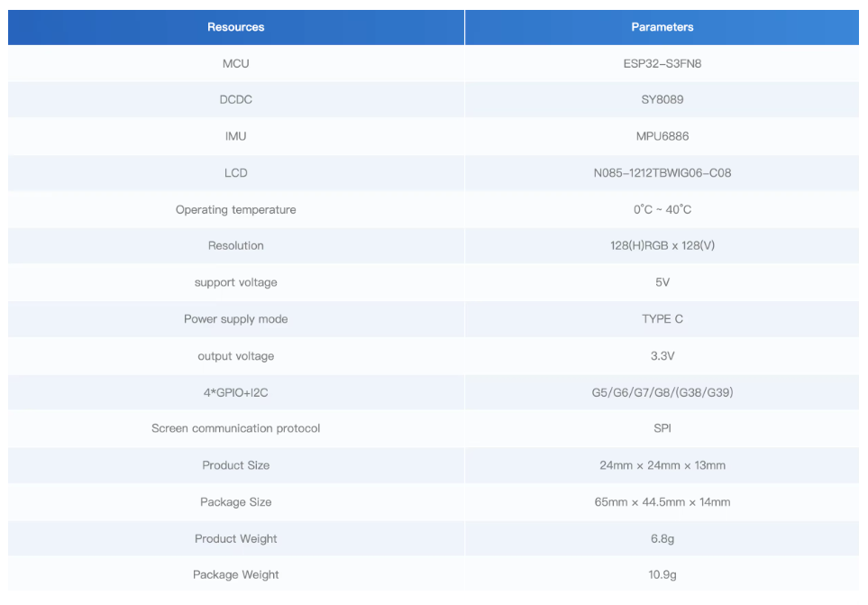The image size is (868, 605).
Task: Click the MPU6886 parameter
Action: click(662, 136)
